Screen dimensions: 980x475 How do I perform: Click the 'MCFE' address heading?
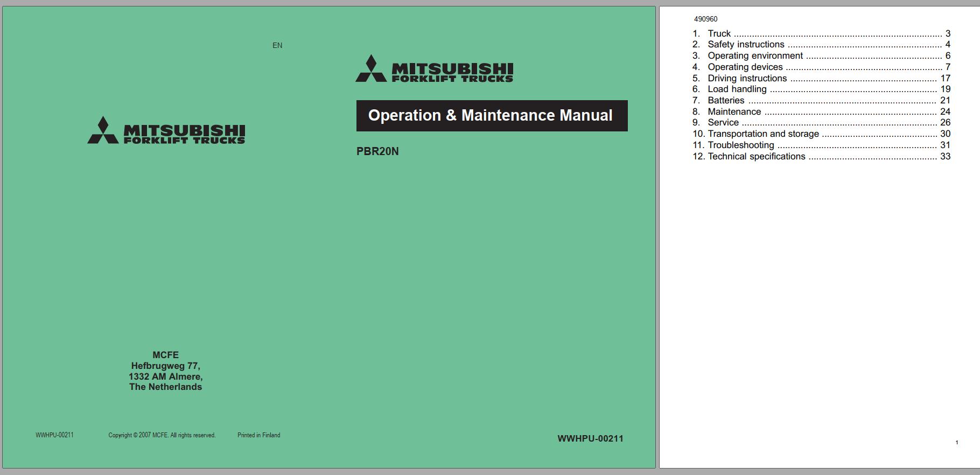pos(165,355)
